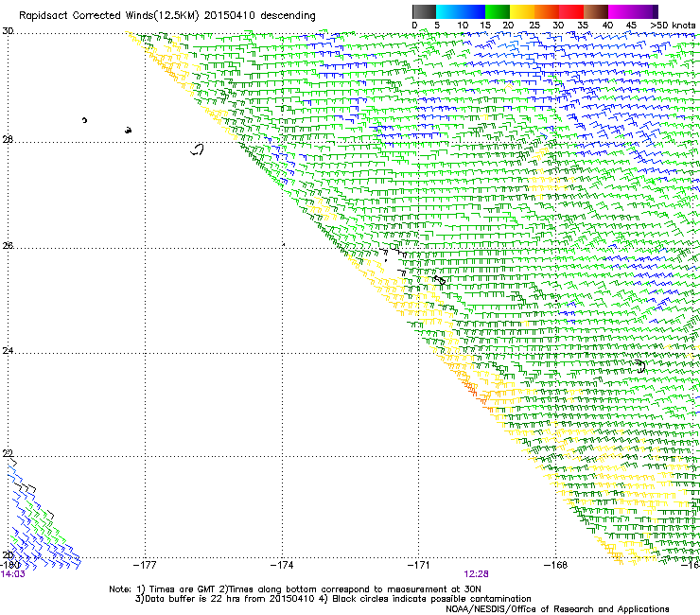Select the yellow 20-25 knots legend swatch
The height and width of the screenshot is (615, 700).
522,11
